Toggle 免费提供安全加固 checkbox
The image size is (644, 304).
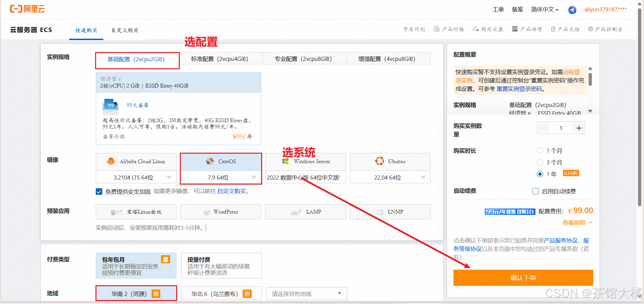coord(99,192)
